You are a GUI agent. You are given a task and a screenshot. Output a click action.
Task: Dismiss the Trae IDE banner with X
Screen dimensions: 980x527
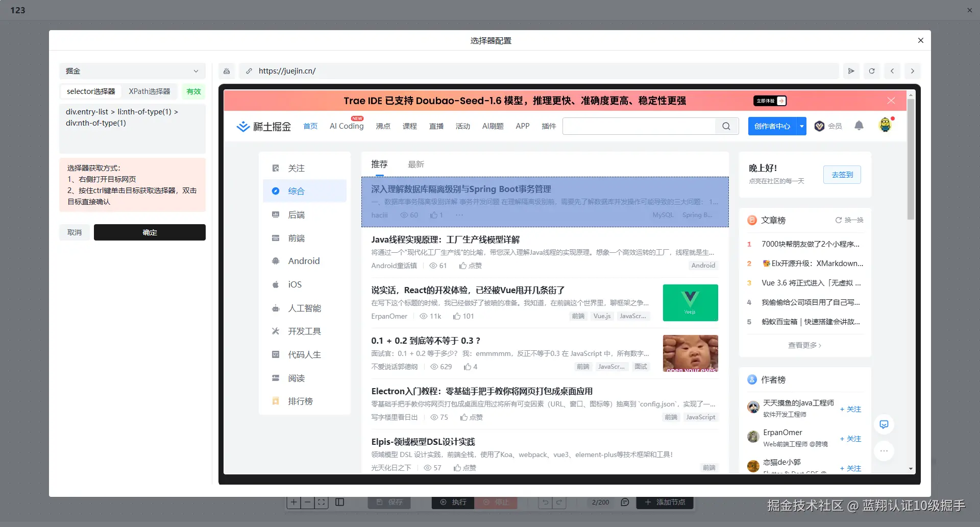coord(891,101)
